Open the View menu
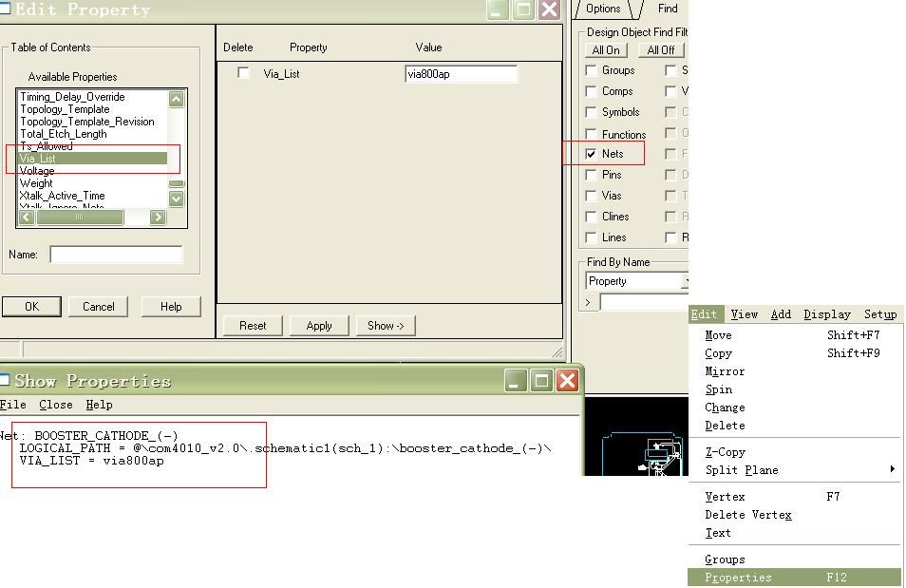 [x=744, y=314]
